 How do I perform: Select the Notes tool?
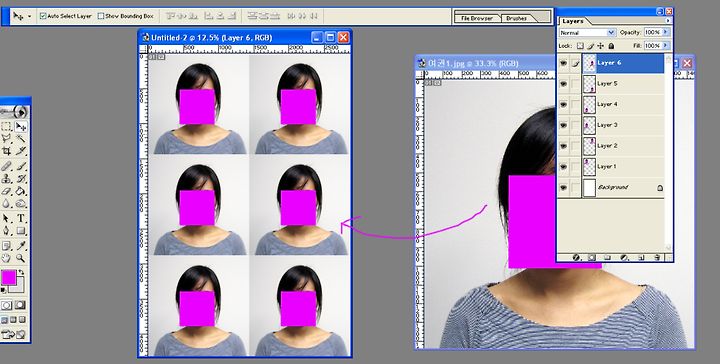tap(6, 246)
